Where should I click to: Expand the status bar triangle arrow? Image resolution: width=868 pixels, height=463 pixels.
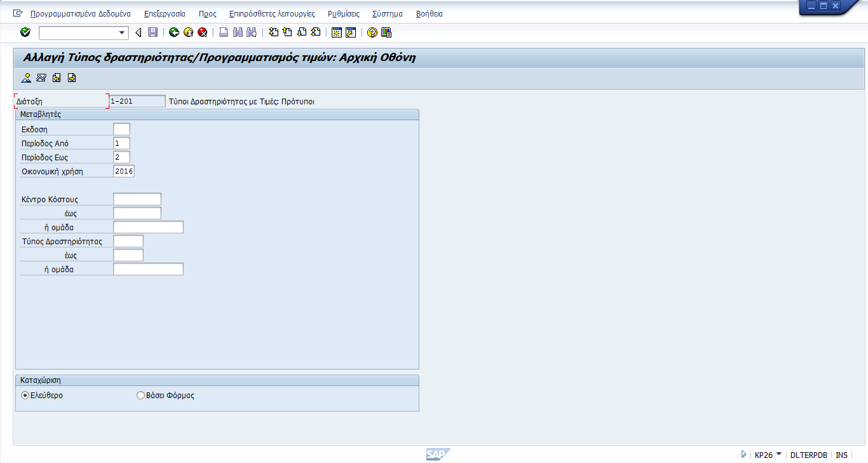(x=743, y=455)
